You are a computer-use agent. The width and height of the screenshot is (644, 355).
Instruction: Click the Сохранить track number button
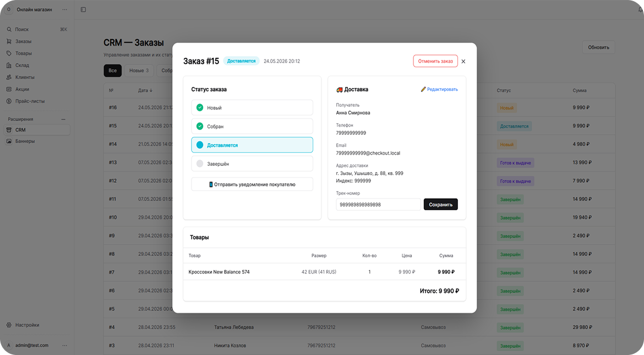point(441,205)
